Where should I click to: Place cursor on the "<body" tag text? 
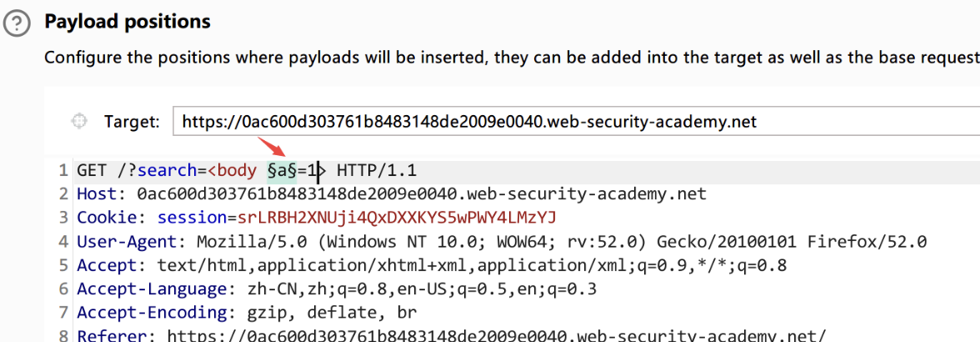click(x=233, y=171)
